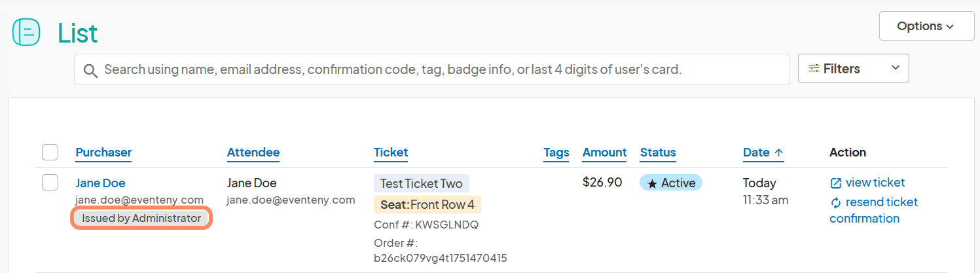Sort by Ticket column header
The image size is (980, 273).
click(x=391, y=153)
